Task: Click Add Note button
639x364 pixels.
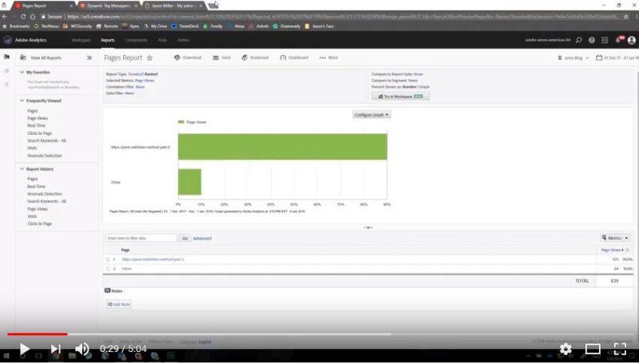Action: [x=118, y=304]
